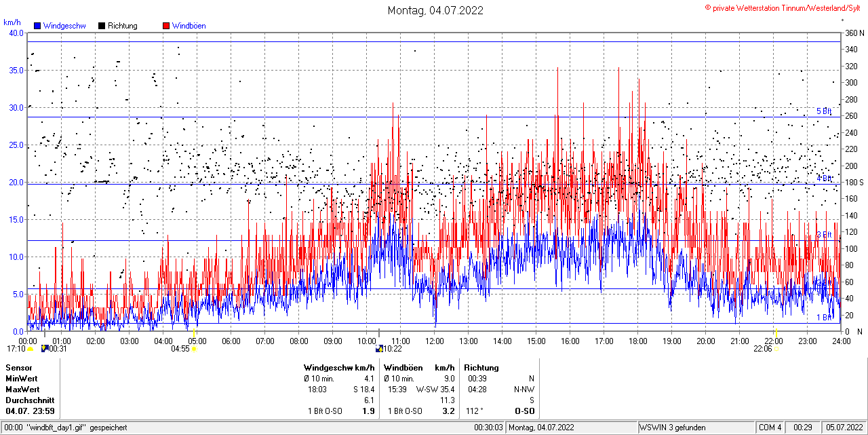
Task: Click the 'MinWert' row header
Action: click(x=22, y=379)
